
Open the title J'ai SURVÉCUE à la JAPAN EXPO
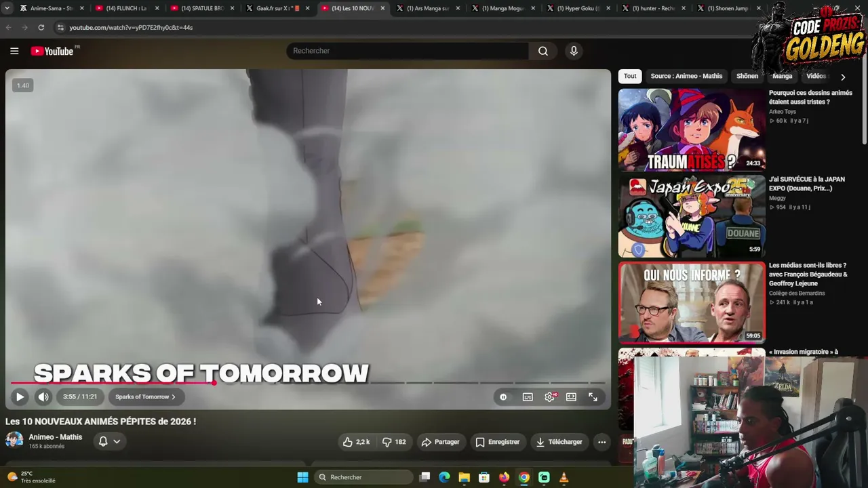[807, 184]
